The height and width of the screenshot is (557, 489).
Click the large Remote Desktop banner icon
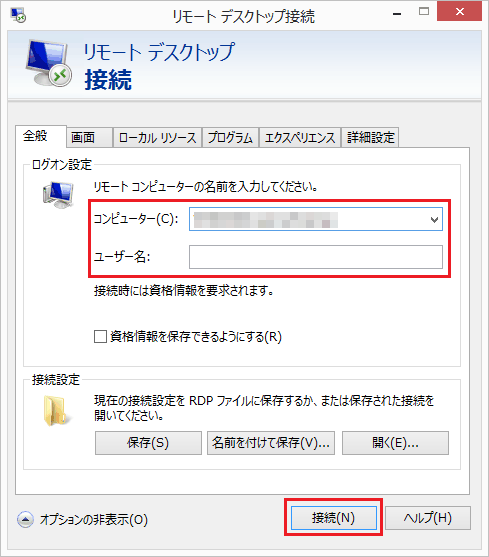[x=48, y=63]
